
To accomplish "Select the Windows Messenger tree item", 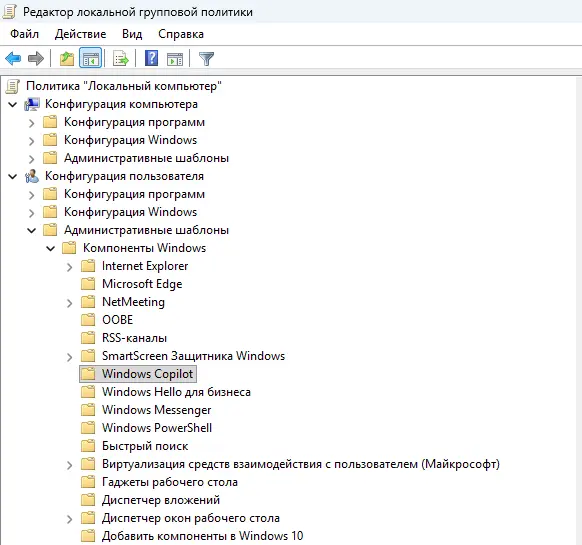I will (157, 410).
